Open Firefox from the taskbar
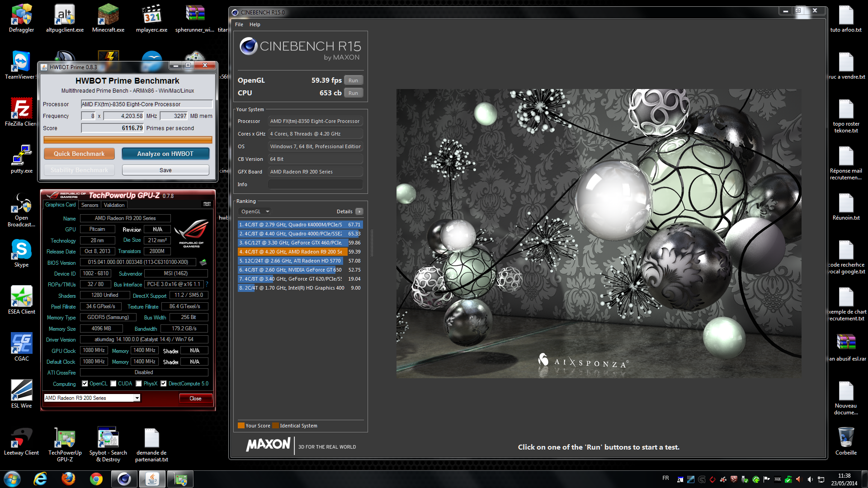 tap(68, 479)
